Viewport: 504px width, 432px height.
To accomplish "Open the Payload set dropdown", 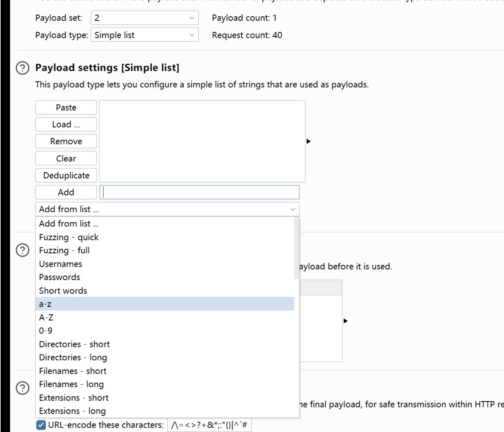I will coord(145,18).
